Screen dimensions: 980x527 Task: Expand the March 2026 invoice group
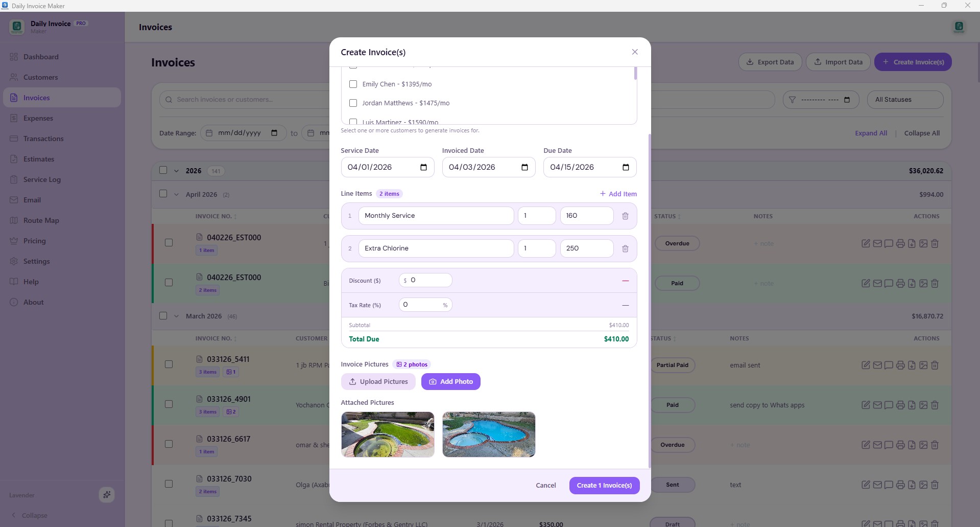coord(176,315)
